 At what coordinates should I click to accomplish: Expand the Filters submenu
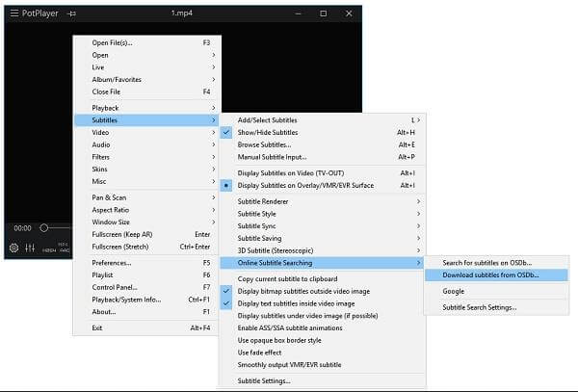click(147, 157)
